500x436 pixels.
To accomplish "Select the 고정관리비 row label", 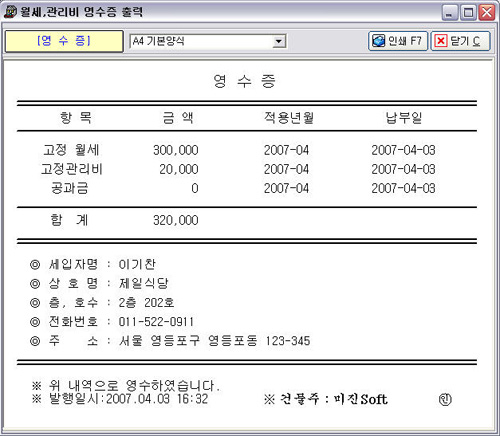I will coord(71,169).
